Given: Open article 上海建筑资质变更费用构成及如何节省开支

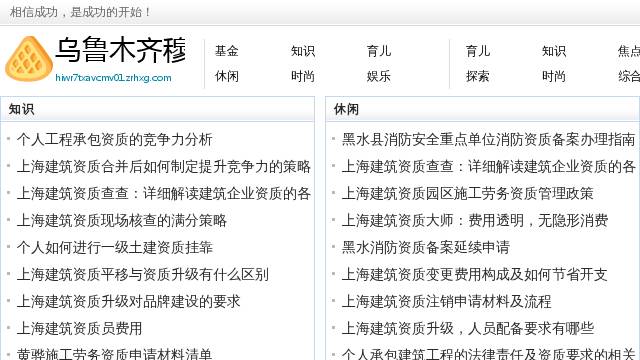Looking at the screenshot, I should click(x=475, y=274).
